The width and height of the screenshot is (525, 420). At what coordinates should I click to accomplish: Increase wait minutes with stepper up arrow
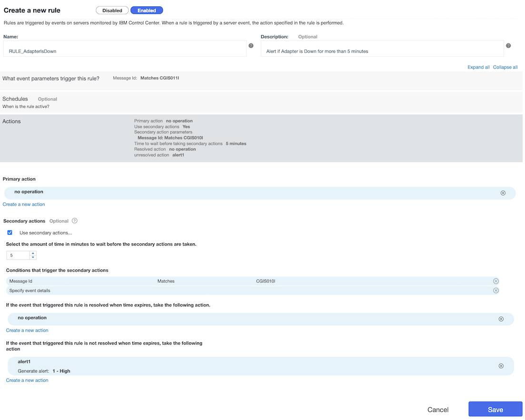[33, 253]
